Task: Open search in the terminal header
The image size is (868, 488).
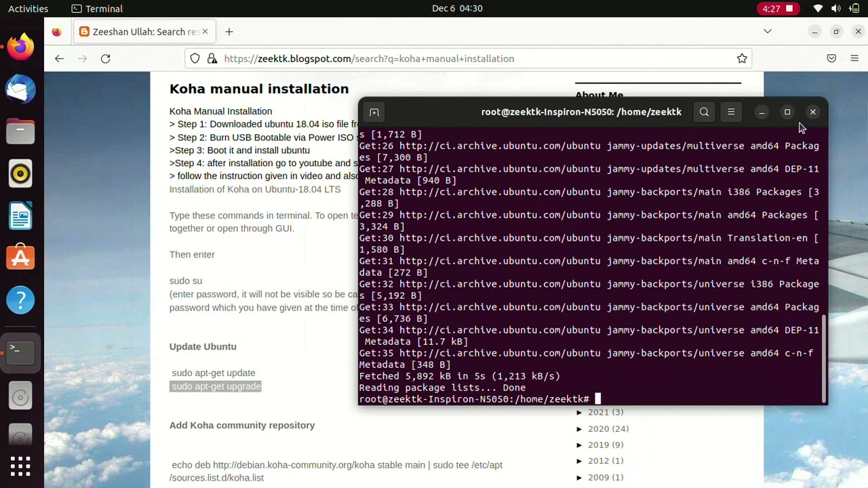Action: (704, 112)
